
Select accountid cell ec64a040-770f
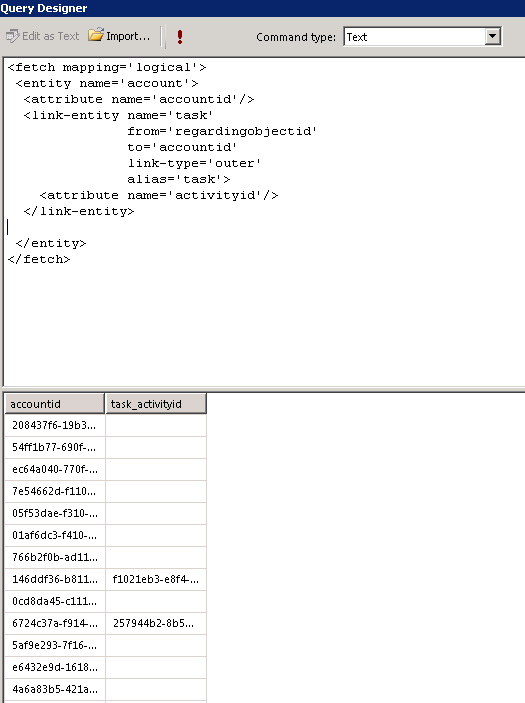(55, 469)
